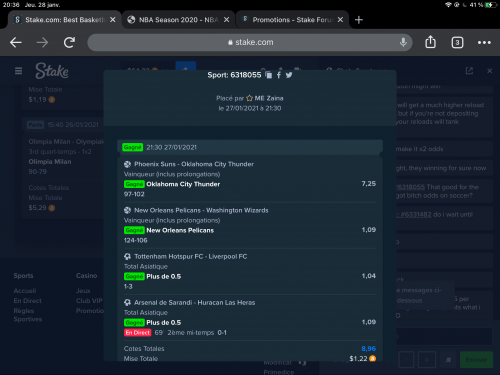The height and width of the screenshot is (375, 500).
Task: Tap the browser forward arrow
Action: [x=42, y=42]
